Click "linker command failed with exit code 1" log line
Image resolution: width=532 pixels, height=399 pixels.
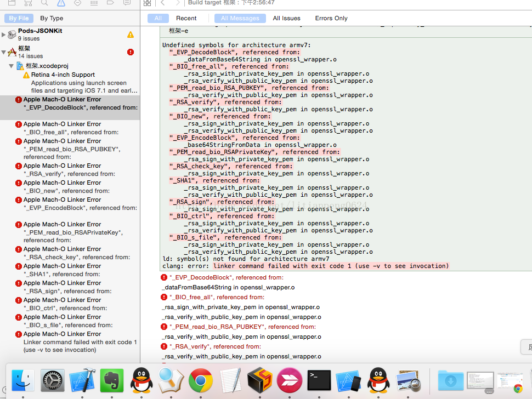tap(331, 266)
